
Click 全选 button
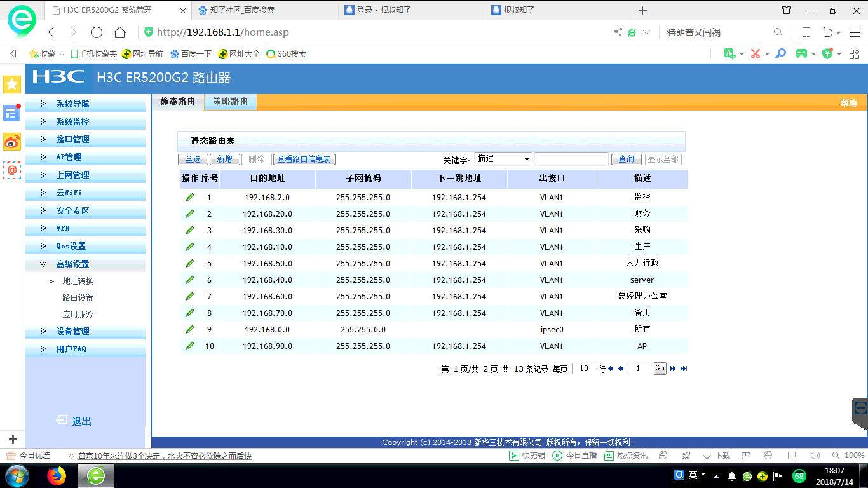[193, 159]
